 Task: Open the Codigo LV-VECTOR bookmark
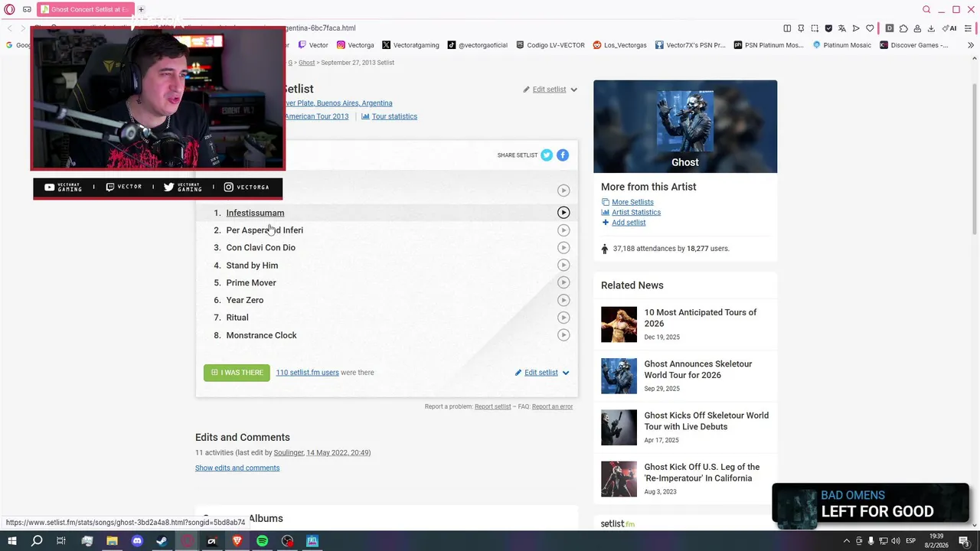coord(550,45)
